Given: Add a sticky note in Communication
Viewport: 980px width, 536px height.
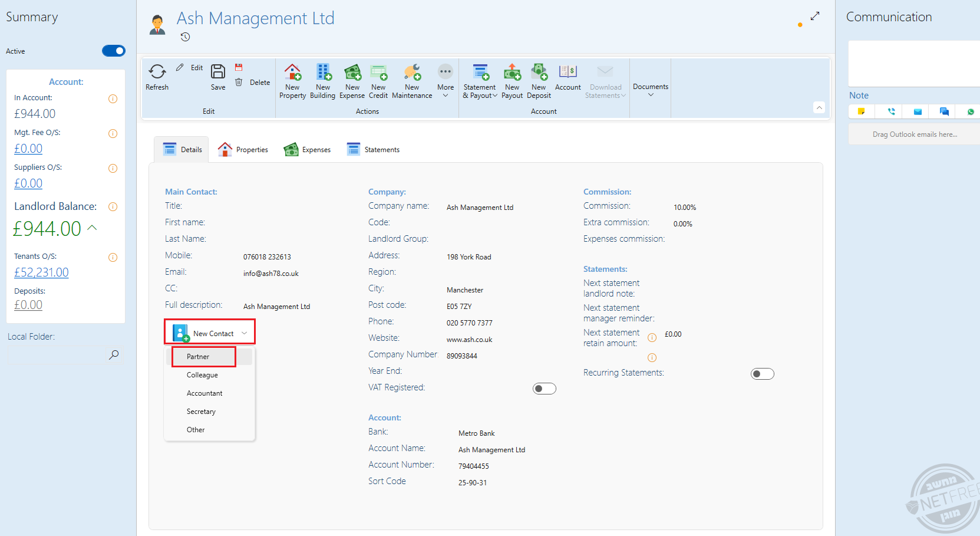Looking at the screenshot, I should pos(862,111).
